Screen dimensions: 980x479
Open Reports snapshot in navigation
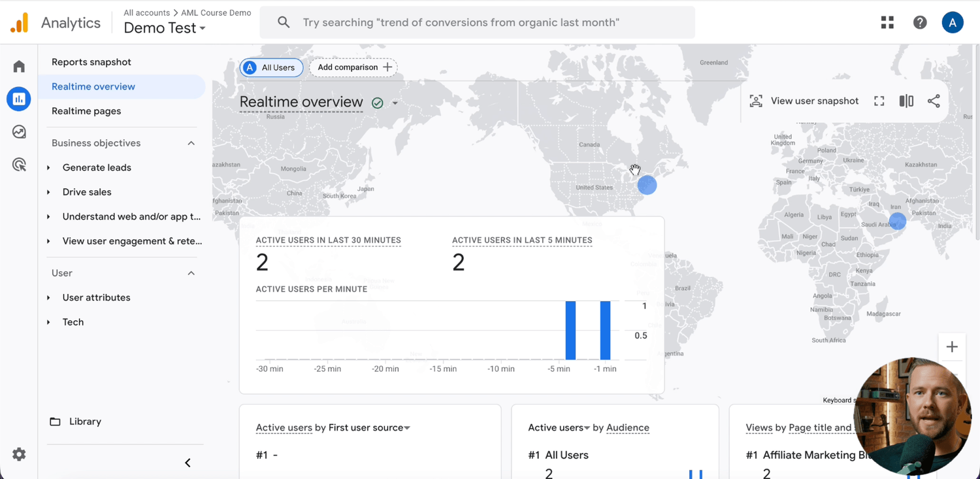click(91, 62)
